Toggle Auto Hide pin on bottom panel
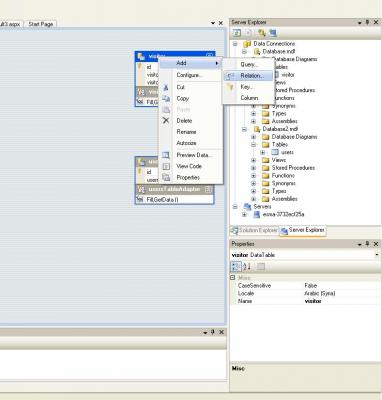Viewport: 382px width, 400px height. point(212,332)
